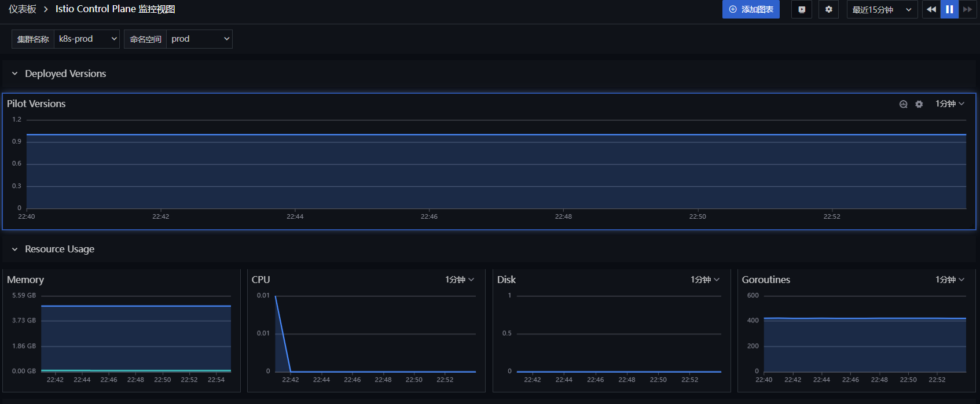The image size is (980, 404).
Task: Collapse the Resource Usage section
Action: (14, 249)
